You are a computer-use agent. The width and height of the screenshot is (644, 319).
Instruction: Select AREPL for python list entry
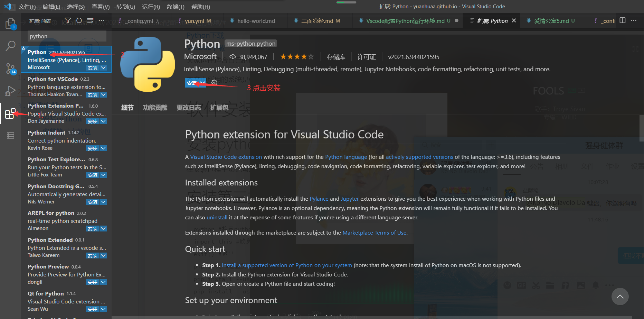pyautogui.click(x=66, y=220)
